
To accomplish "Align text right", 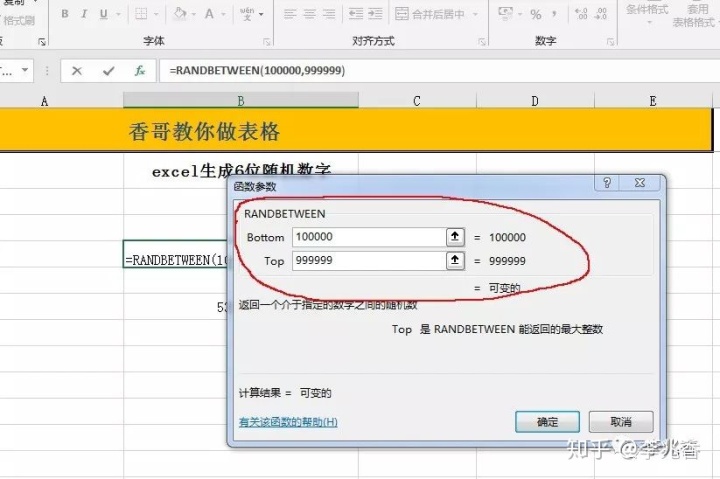I will (x=329, y=14).
